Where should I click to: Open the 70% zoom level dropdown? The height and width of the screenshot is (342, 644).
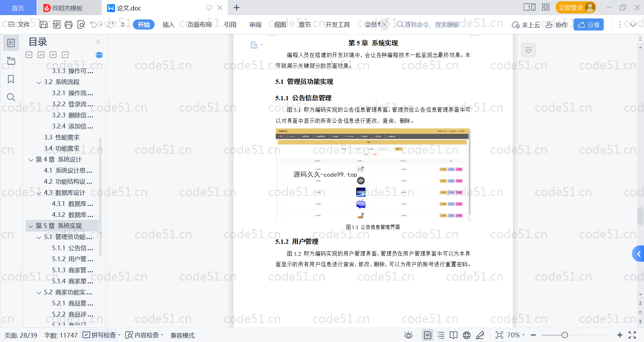point(516,335)
